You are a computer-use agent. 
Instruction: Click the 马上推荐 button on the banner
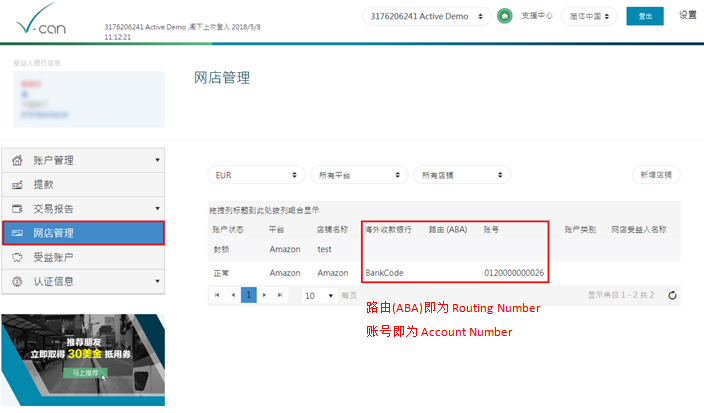pyautogui.click(x=85, y=373)
